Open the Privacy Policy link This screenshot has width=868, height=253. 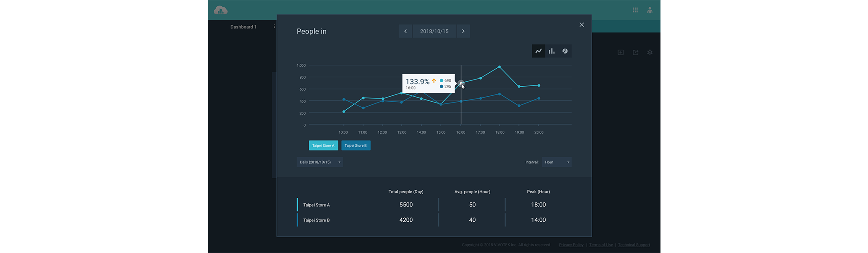coord(571,245)
